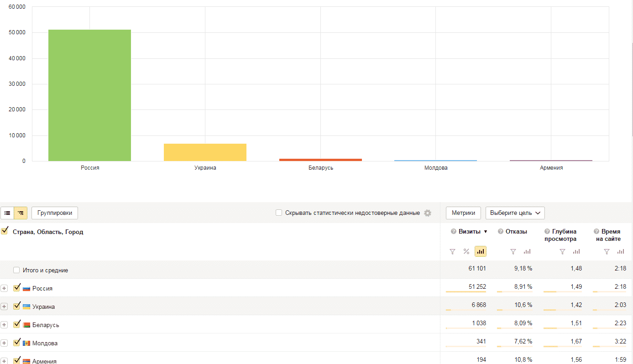Open help icon beside Глубина просмотра
This screenshot has height=364, width=633.
(x=547, y=232)
